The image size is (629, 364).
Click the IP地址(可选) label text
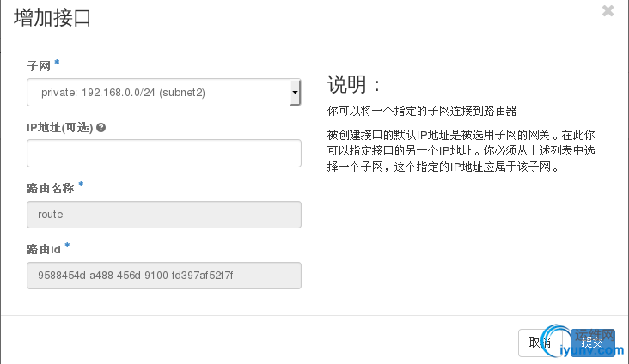pyautogui.click(x=60, y=128)
